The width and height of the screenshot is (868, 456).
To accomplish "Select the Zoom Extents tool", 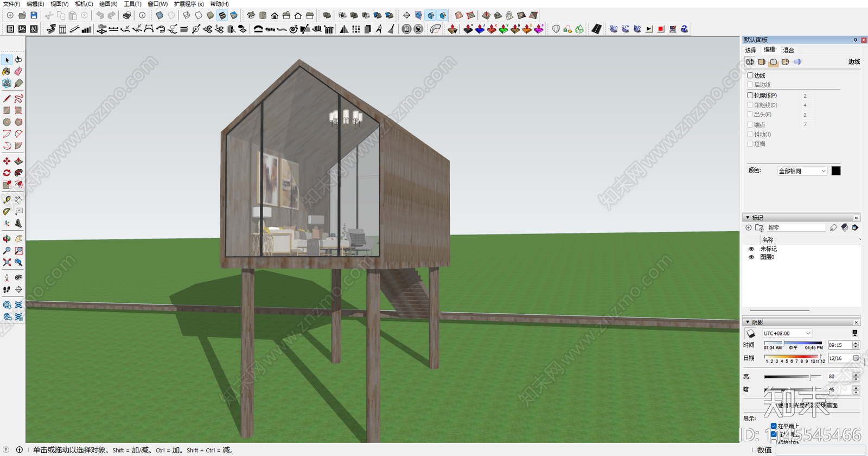I will pyautogui.click(x=7, y=262).
